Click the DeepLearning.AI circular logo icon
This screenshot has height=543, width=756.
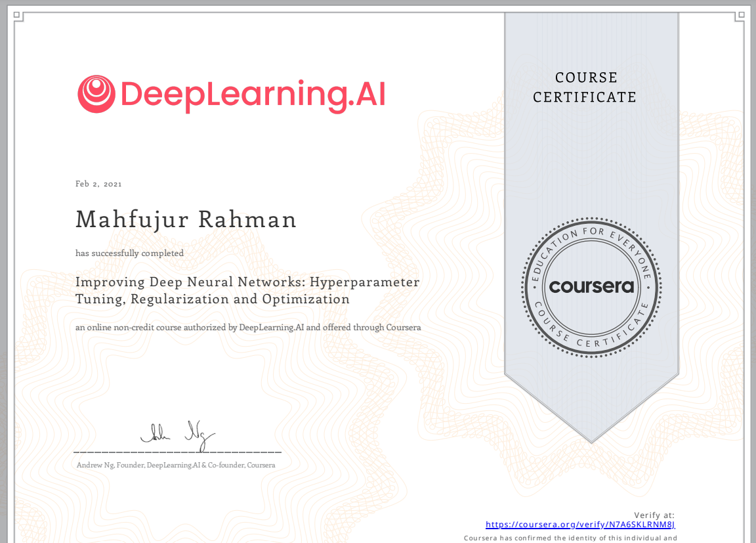pyautogui.click(x=96, y=94)
